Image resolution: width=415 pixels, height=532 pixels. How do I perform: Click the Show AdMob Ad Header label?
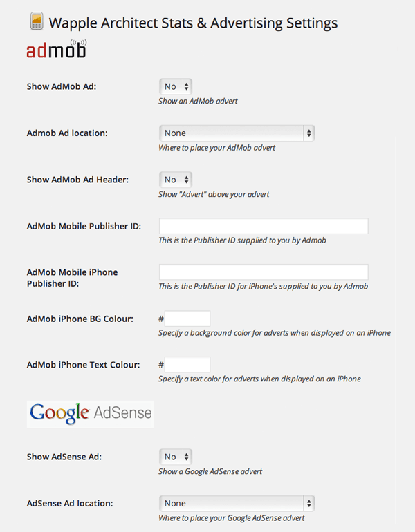[77, 180]
